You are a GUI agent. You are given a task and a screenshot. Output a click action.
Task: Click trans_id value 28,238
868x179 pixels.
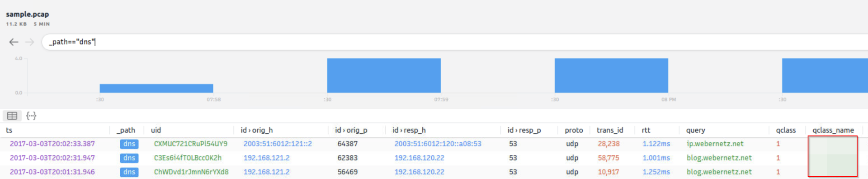[609, 144]
